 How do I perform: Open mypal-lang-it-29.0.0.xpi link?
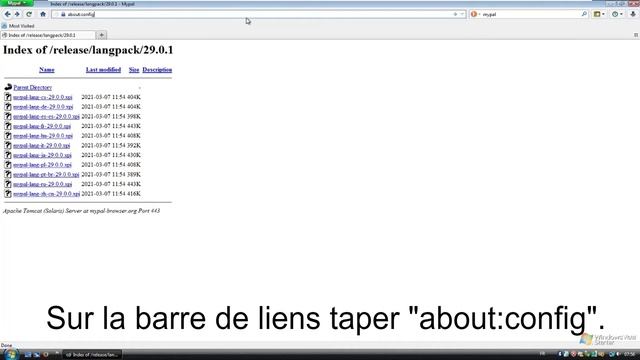tap(41, 145)
